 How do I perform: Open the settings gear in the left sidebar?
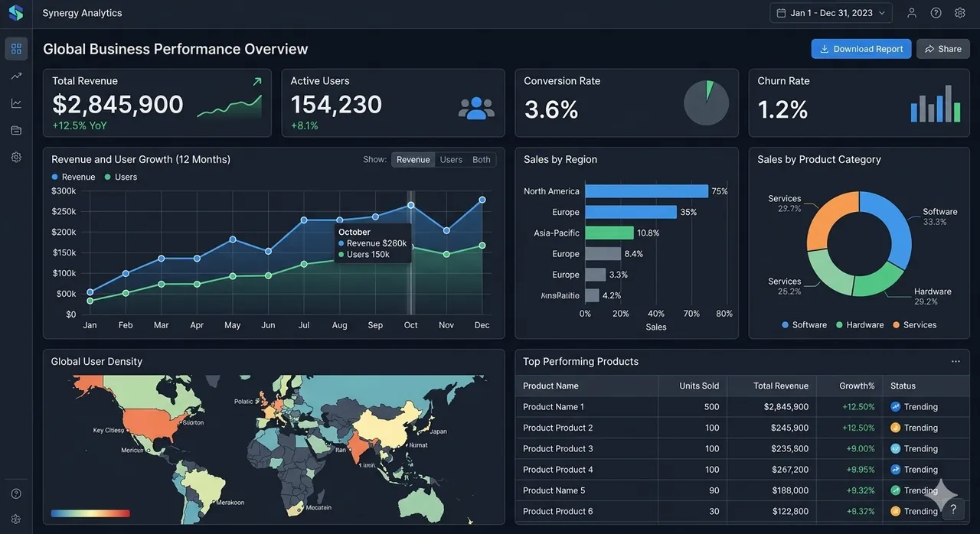point(15,156)
